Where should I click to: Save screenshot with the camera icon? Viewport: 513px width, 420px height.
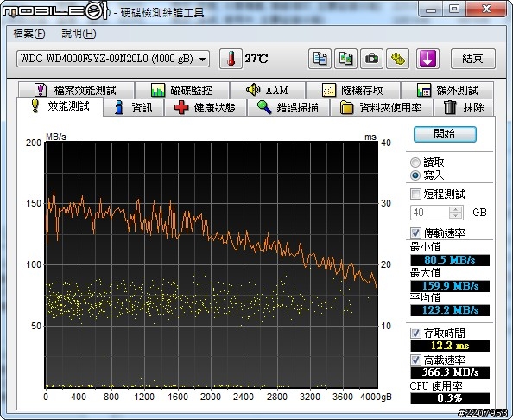tap(371, 59)
